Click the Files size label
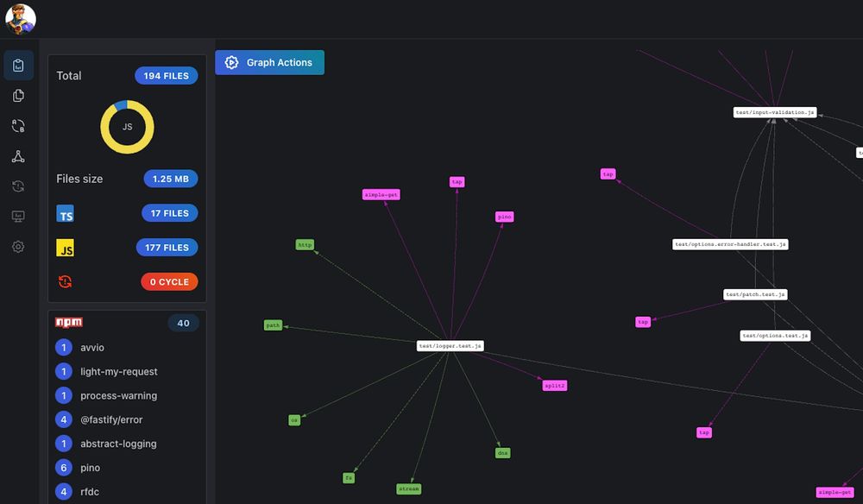This screenshot has width=863, height=504. pyautogui.click(x=79, y=179)
